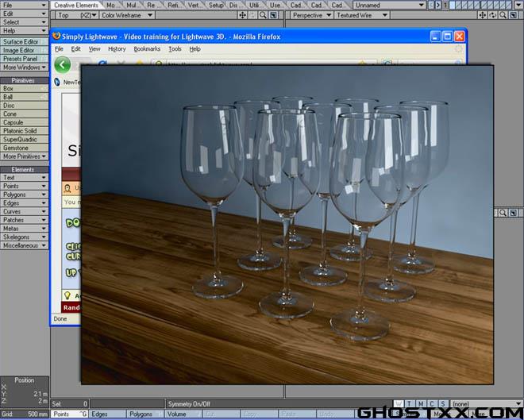Expand the Skelegons dropdown
Viewport: 524px width, 420px height.
pyautogui.click(x=25, y=237)
